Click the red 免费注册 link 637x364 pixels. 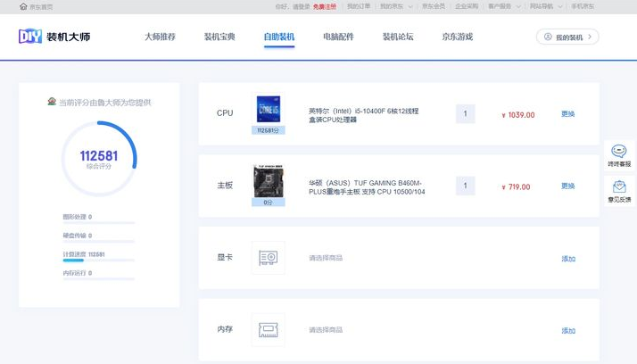325,6
